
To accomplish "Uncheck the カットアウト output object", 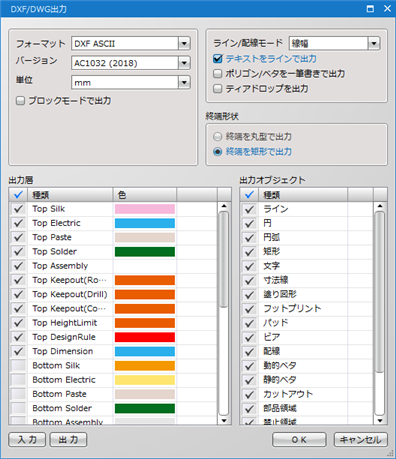I will pyautogui.click(x=249, y=394).
